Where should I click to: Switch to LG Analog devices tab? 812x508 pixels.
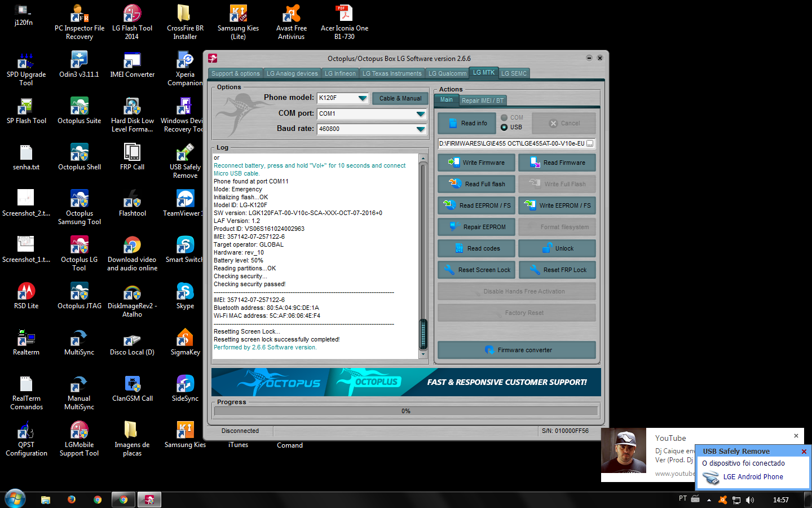pyautogui.click(x=292, y=73)
